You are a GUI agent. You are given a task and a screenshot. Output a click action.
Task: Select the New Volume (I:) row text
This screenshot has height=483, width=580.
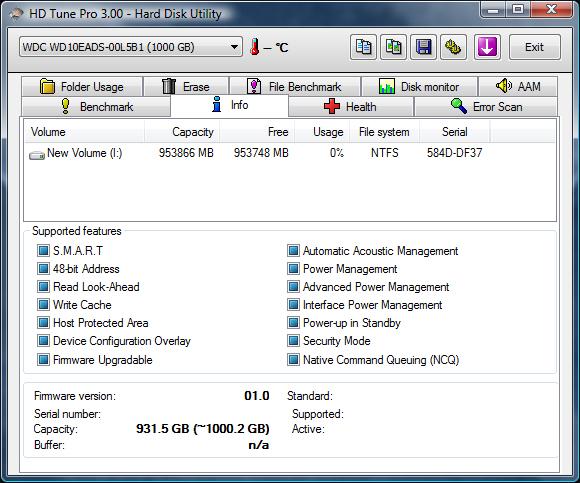[85, 153]
